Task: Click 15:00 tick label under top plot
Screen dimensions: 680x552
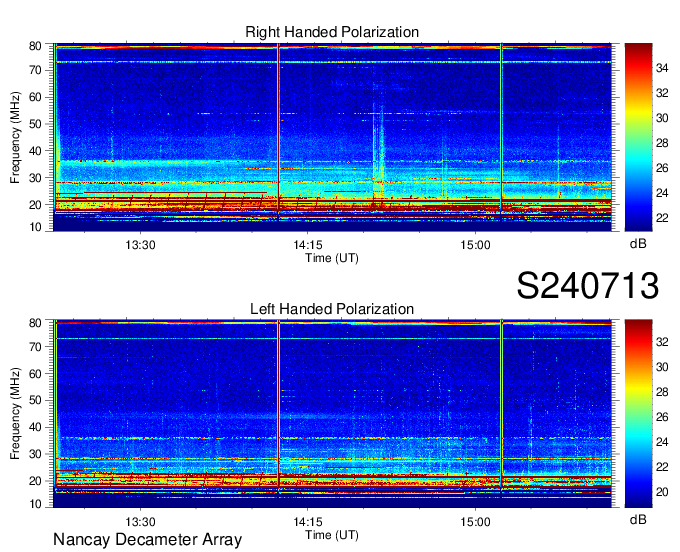Action: coord(475,245)
